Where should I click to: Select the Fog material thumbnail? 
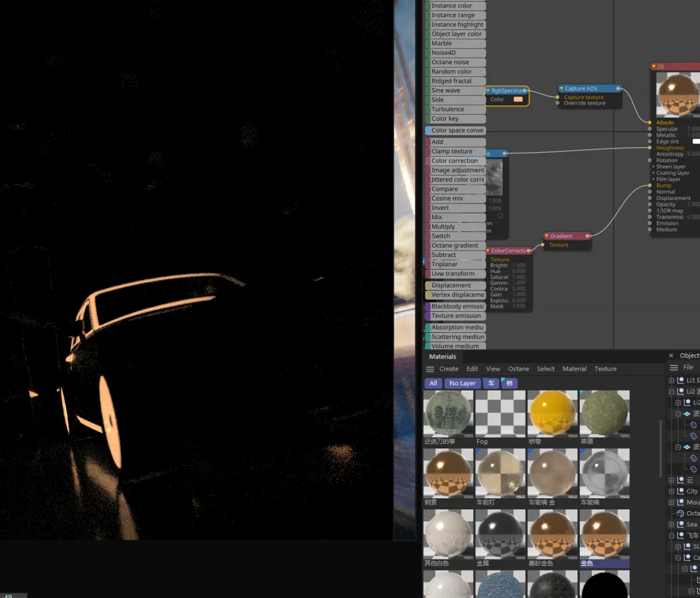coord(501,414)
